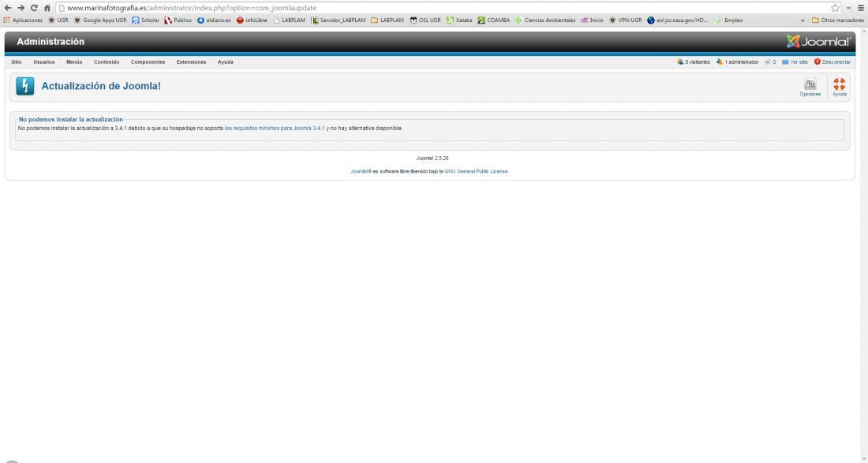
Task: Click the Joomla! logo in header
Action: point(818,42)
